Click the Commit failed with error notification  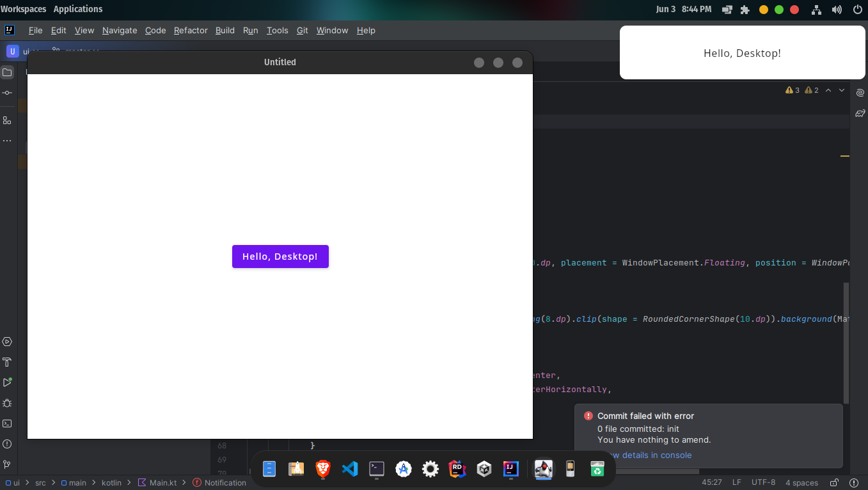[709, 436]
